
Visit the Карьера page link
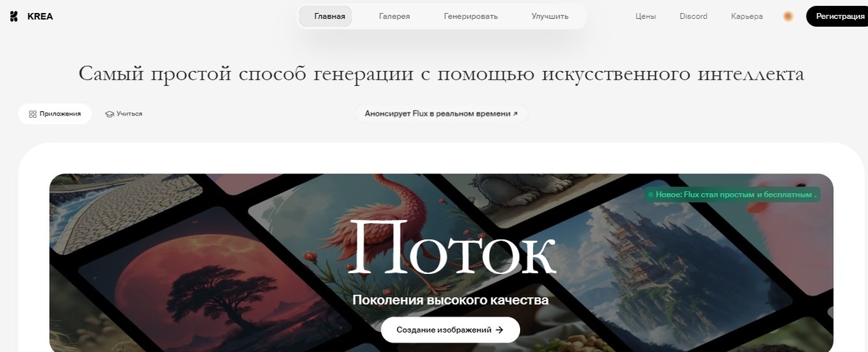click(x=747, y=16)
